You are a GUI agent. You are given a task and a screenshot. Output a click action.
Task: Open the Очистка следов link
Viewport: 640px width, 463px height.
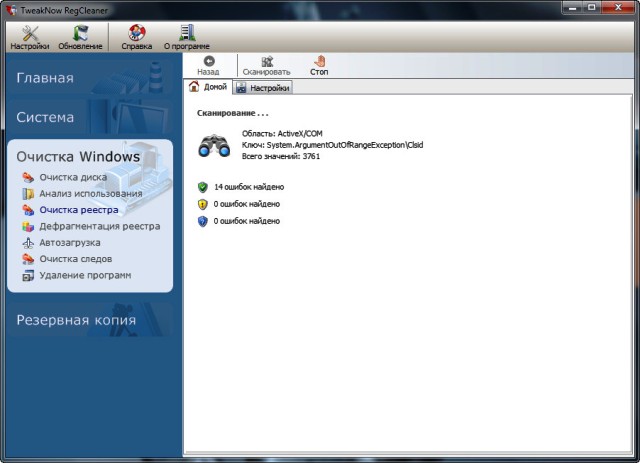coord(76,259)
